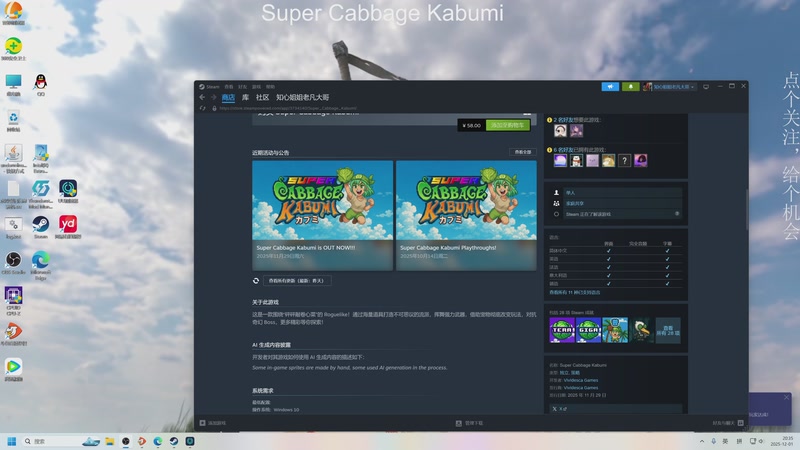
Task: Open taskbar clock and date
Action: click(x=782, y=441)
